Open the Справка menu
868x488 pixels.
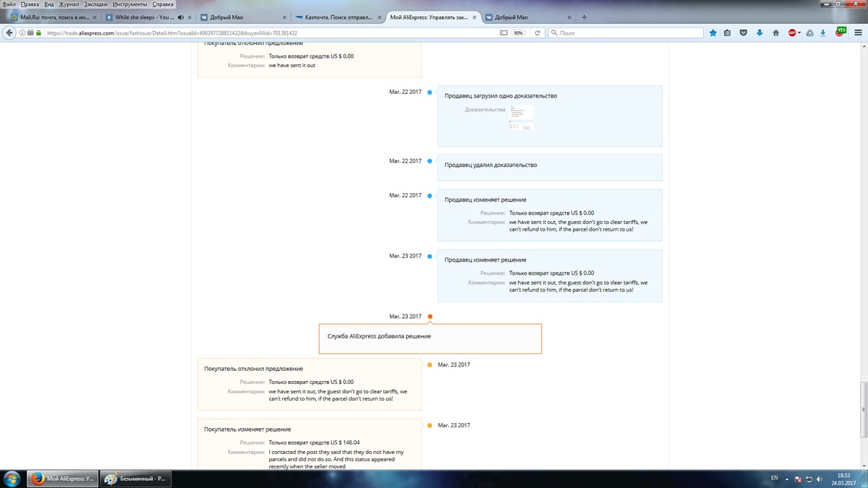[163, 4]
